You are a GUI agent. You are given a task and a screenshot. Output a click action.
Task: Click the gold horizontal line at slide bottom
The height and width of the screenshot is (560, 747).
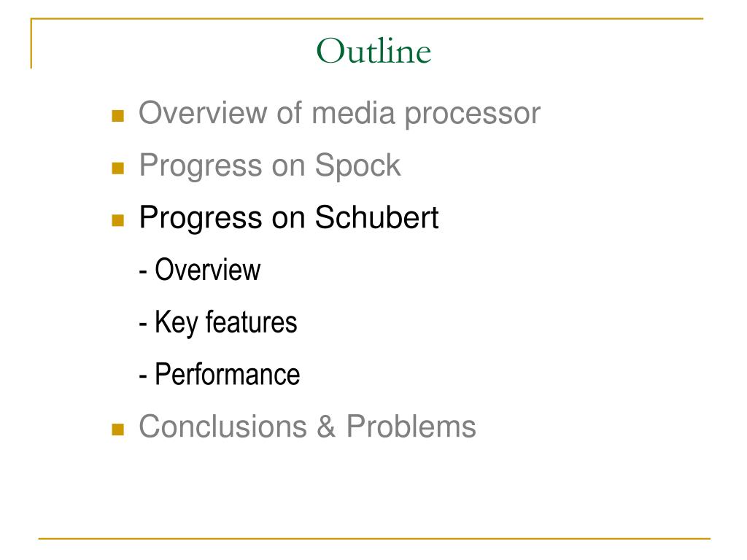click(374, 539)
